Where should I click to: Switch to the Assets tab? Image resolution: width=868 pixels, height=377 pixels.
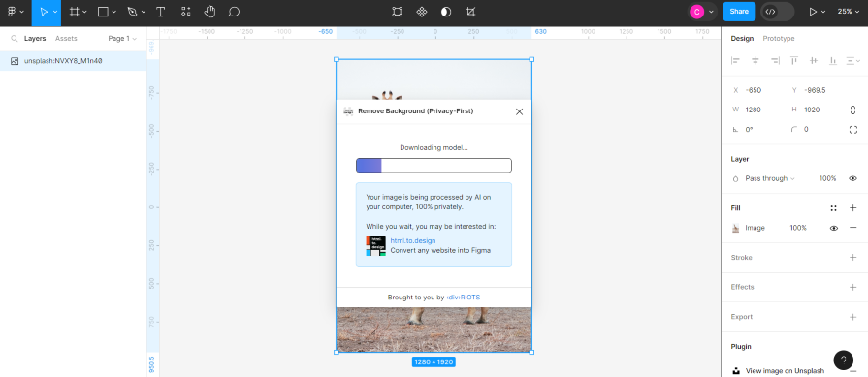[66, 39]
